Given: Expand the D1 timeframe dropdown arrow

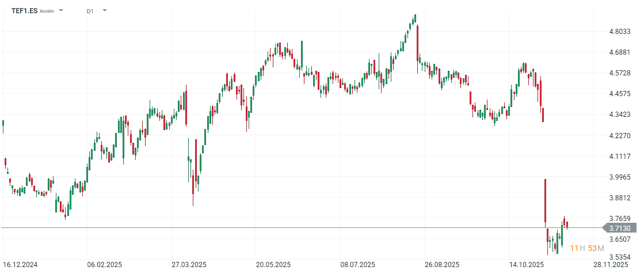Looking at the screenshot, I should [x=104, y=10].
